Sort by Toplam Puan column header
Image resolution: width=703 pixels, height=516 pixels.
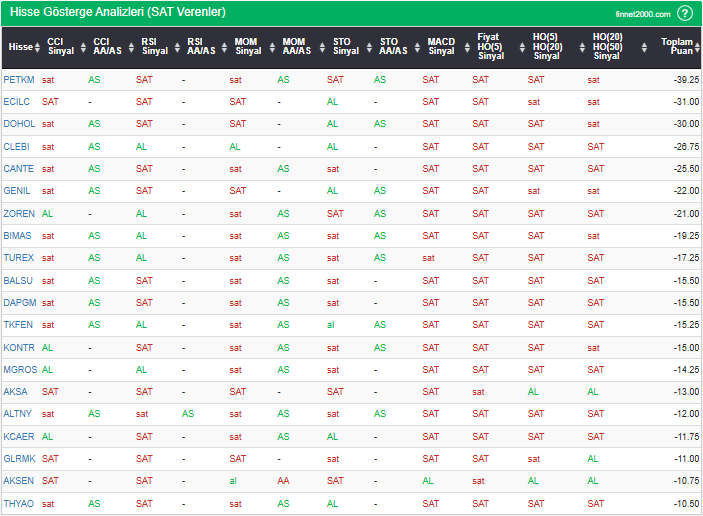pos(680,46)
